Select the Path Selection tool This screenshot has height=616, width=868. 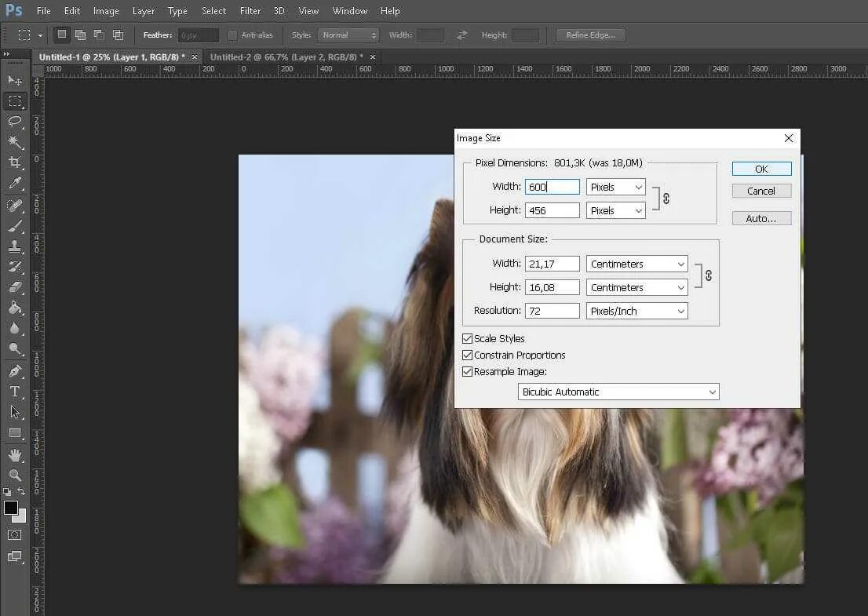pyautogui.click(x=15, y=412)
